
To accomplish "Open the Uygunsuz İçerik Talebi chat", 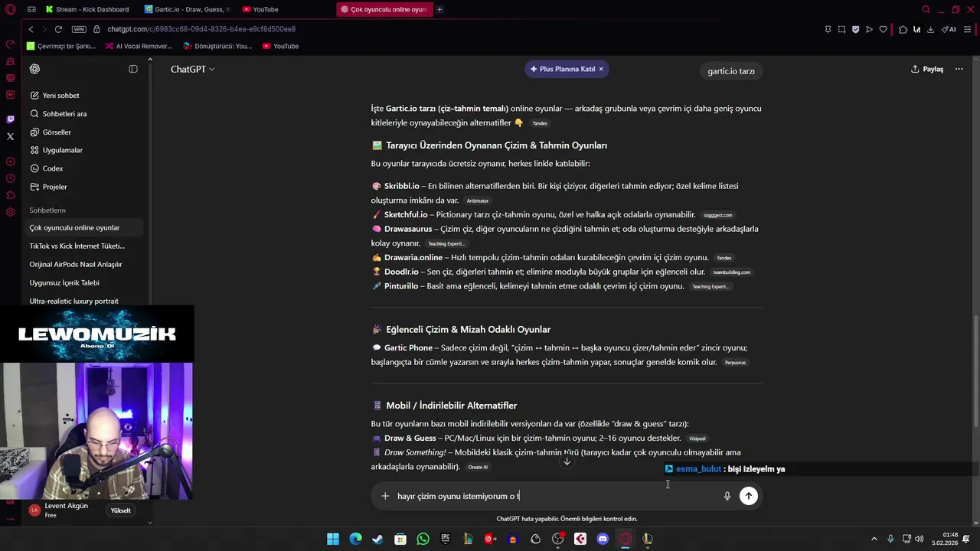I will coord(84,283).
